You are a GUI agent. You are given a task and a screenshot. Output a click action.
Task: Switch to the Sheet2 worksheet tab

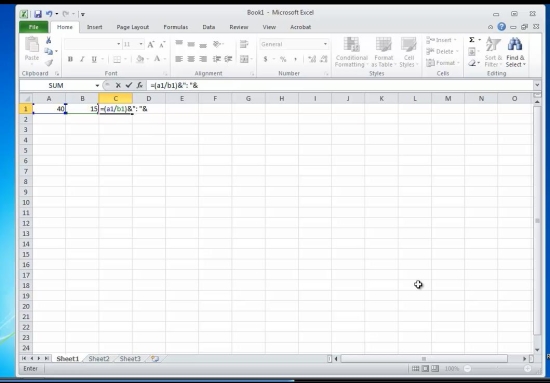tap(99, 358)
